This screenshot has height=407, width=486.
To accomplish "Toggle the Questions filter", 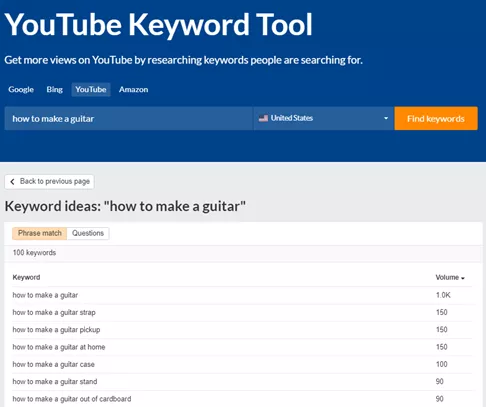I will click(x=88, y=233).
